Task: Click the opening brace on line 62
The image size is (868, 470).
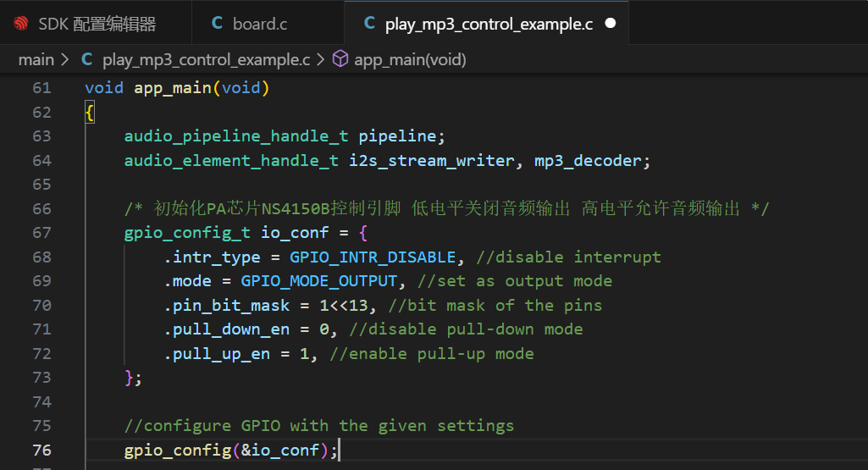Action: tap(89, 113)
